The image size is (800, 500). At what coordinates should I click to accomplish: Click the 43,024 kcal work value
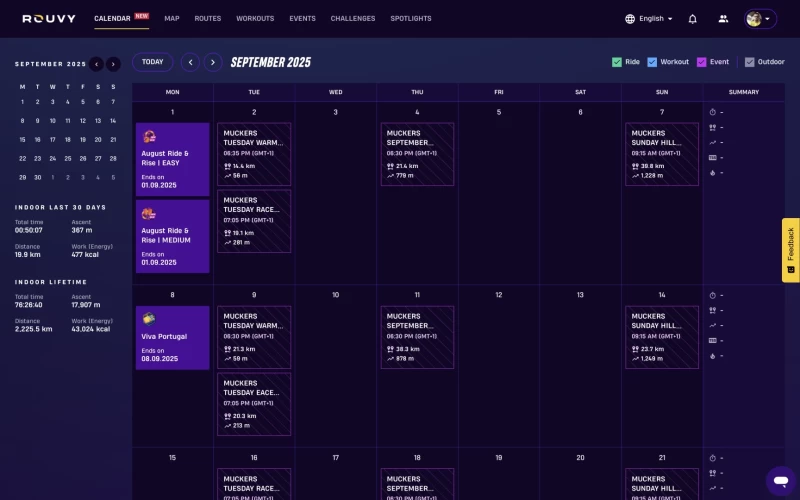click(91, 329)
